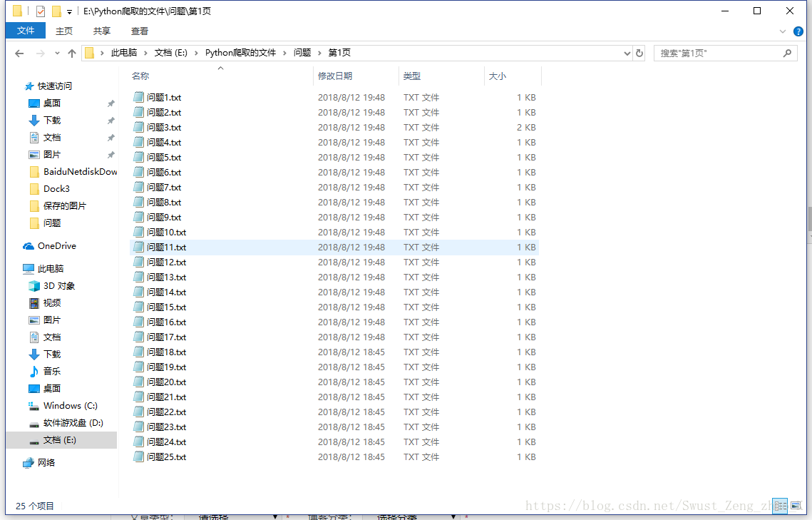Image resolution: width=812 pixels, height=520 pixels.
Task: Switch to details view icon in status bar
Action: tap(780, 506)
